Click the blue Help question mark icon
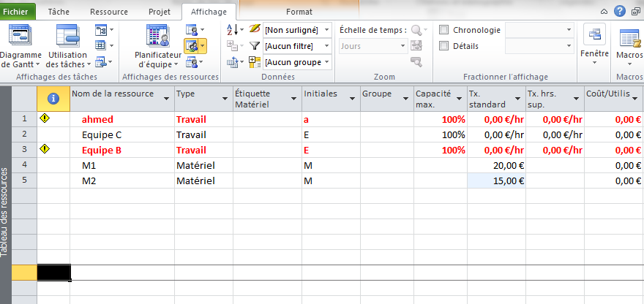Screen dimensions: 644x304 [x=620, y=11]
